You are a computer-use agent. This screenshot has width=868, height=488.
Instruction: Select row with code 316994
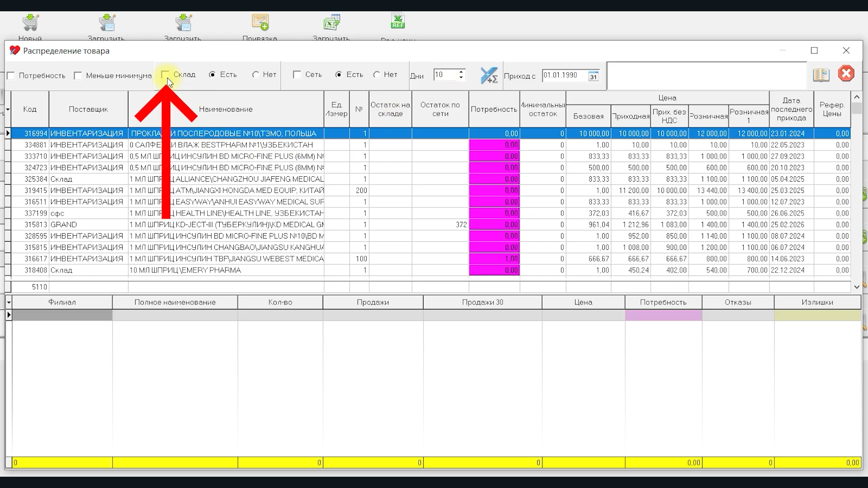click(430, 134)
